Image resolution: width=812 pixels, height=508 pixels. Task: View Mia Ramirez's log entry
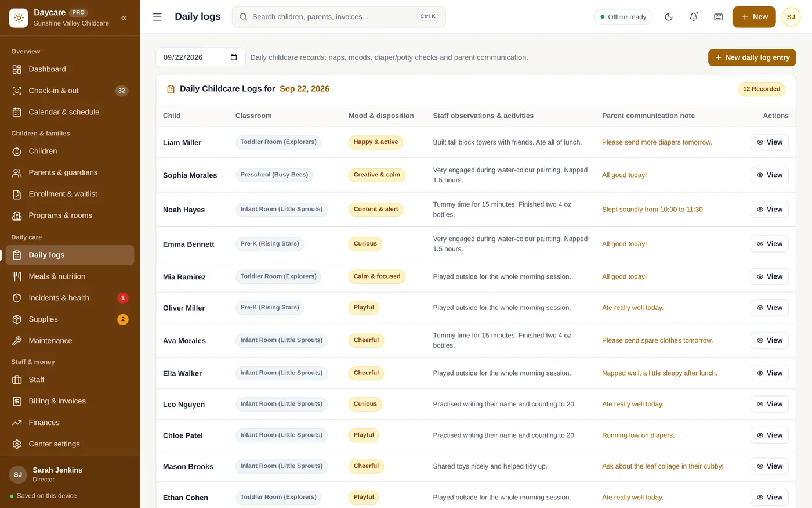tap(770, 276)
